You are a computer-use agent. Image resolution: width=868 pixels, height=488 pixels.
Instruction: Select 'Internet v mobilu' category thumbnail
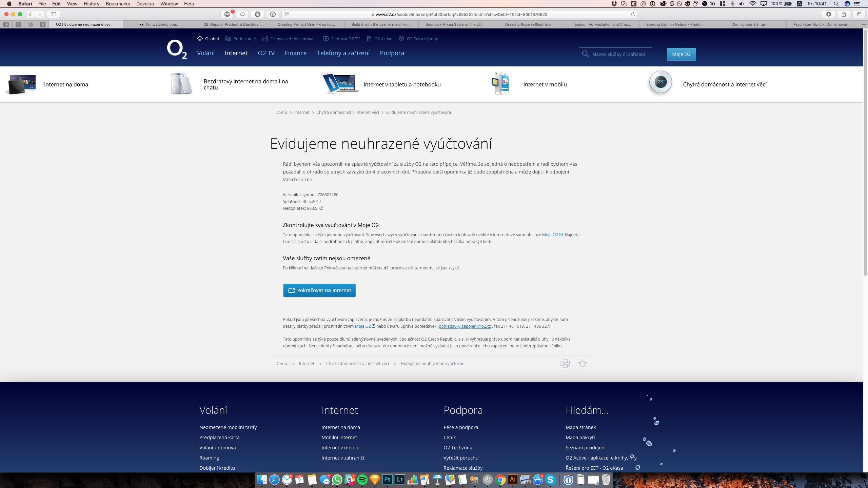[500, 83]
